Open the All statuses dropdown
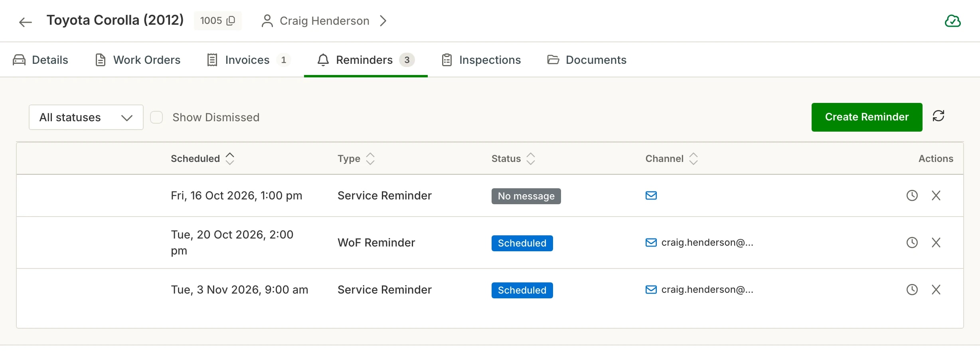 (x=86, y=117)
